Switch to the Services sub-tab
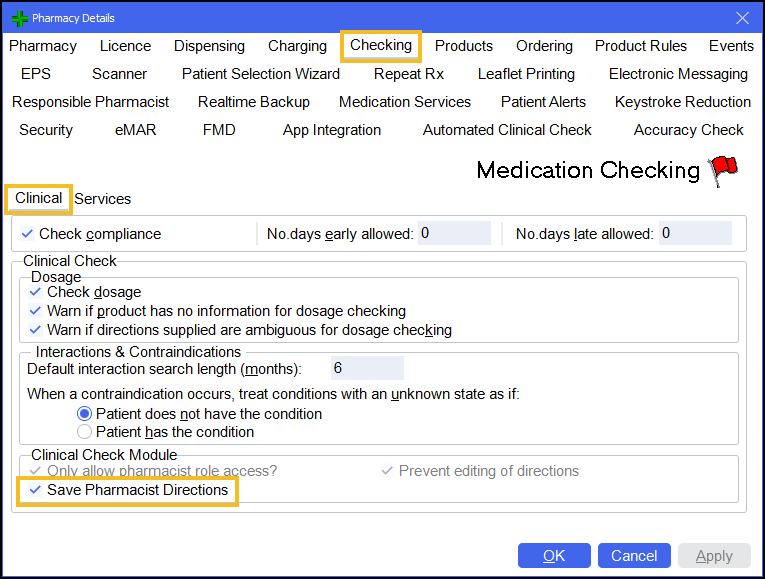This screenshot has height=579, width=765. 103,199
